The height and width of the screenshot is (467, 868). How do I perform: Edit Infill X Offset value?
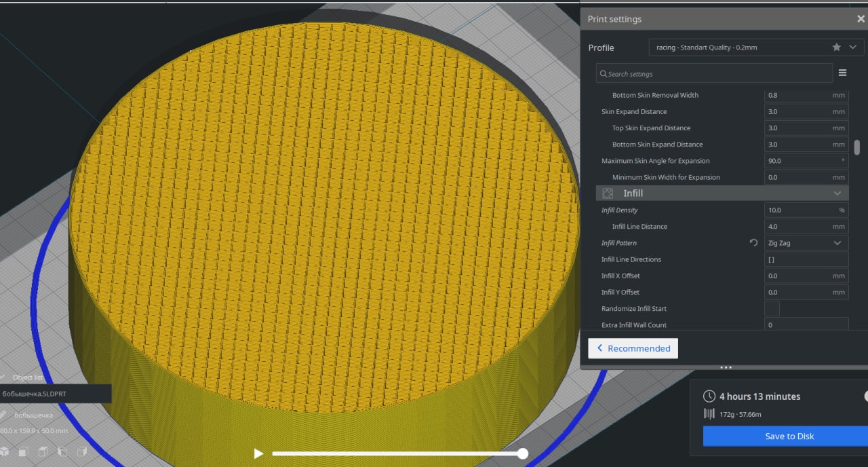(x=806, y=276)
